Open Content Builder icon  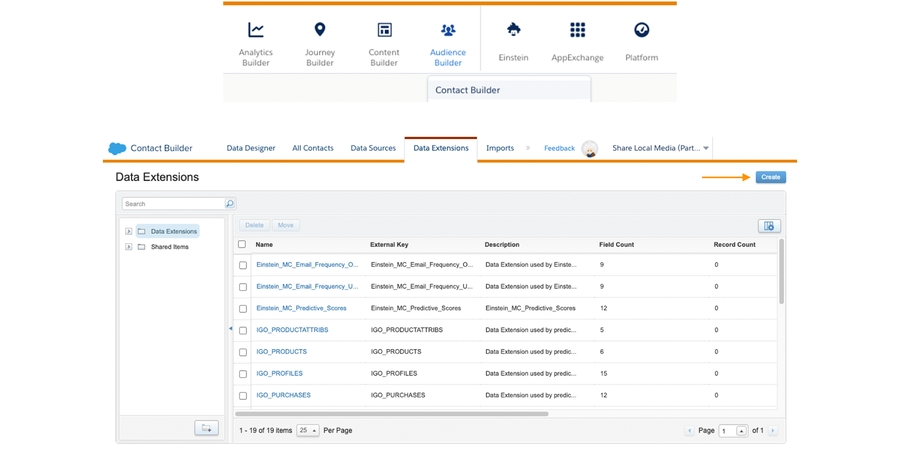click(384, 31)
